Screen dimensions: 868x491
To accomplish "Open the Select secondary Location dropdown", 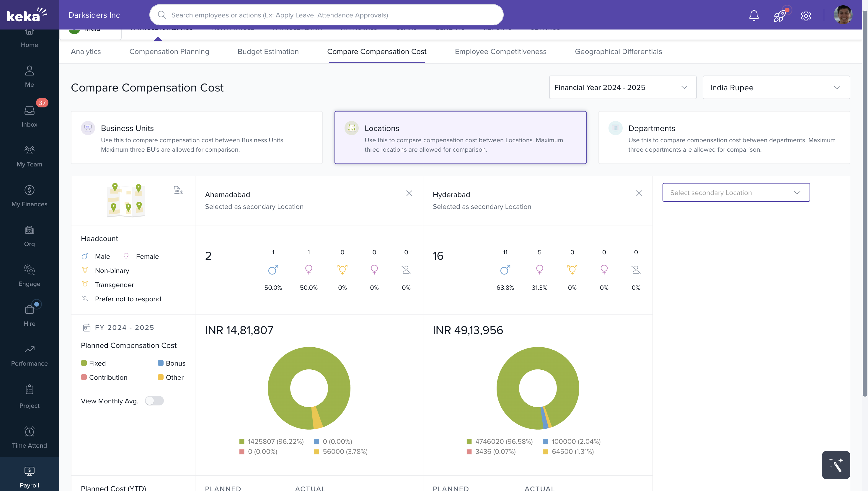I will pos(736,193).
